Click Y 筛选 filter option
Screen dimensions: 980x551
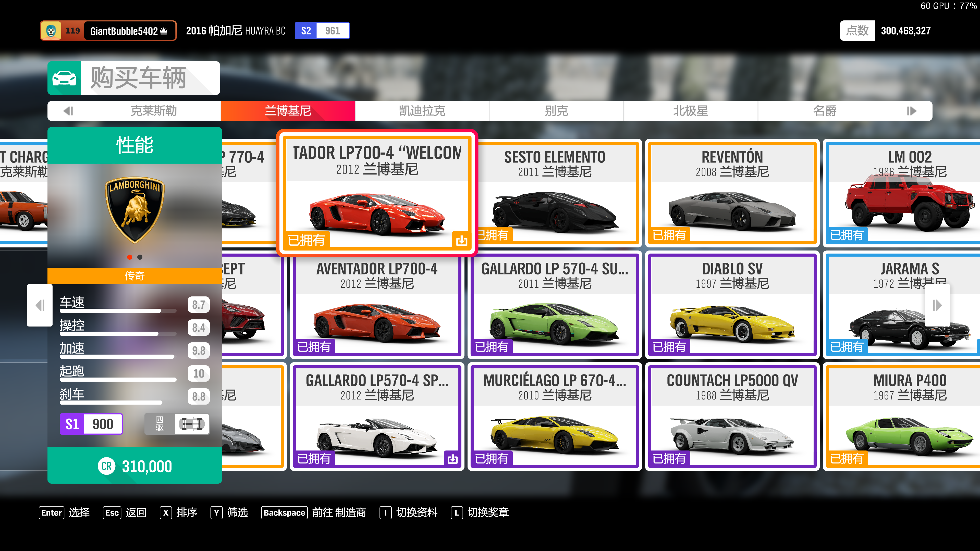pyautogui.click(x=229, y=512)
